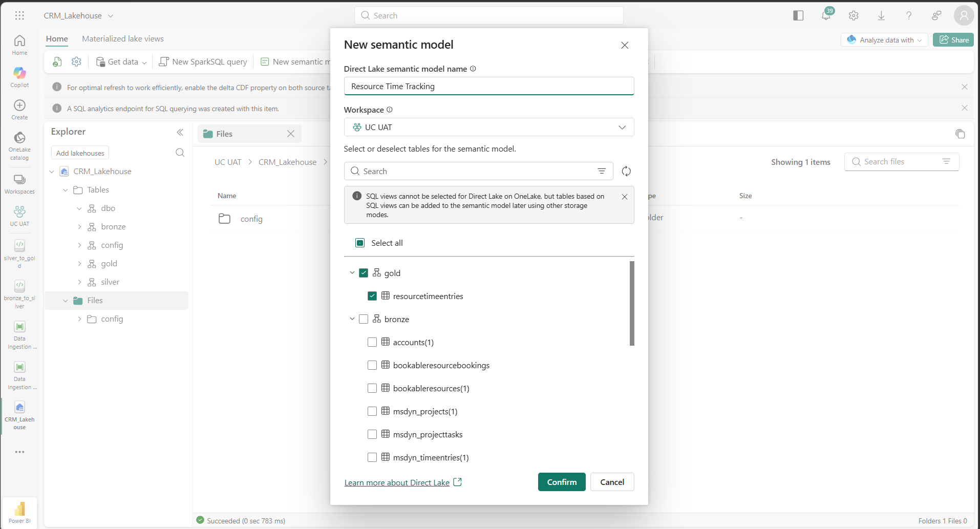
Task: Click New SparkSQL query in the toolbar
Action: [x=203, y=61]
